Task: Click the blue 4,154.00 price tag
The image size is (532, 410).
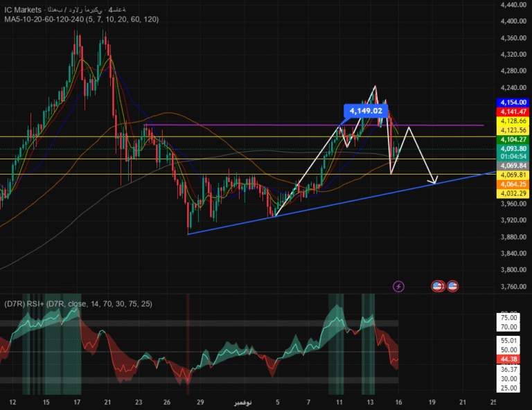Action: [513, 102]
